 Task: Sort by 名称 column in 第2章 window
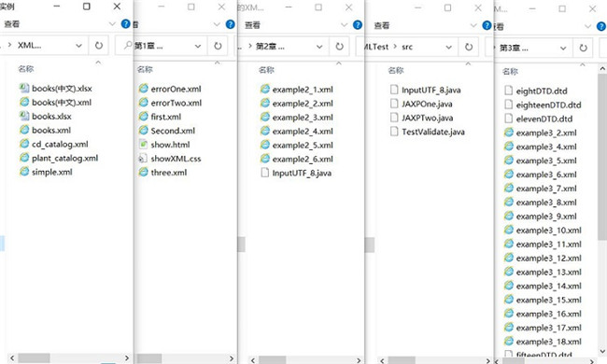pyautogui.click(x=266, y=70)
